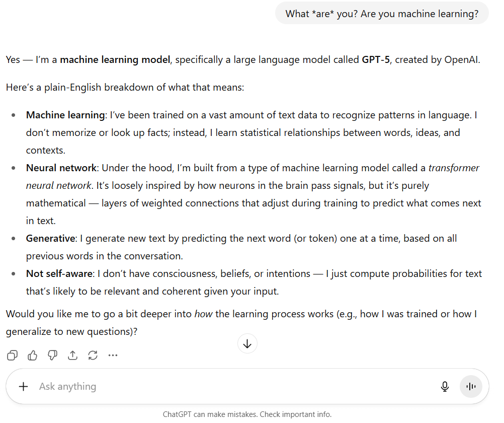Screen dimensions: 504x423
Task: Share this response via the share icon
Action: pyautogui.click(x=73, y=356)
